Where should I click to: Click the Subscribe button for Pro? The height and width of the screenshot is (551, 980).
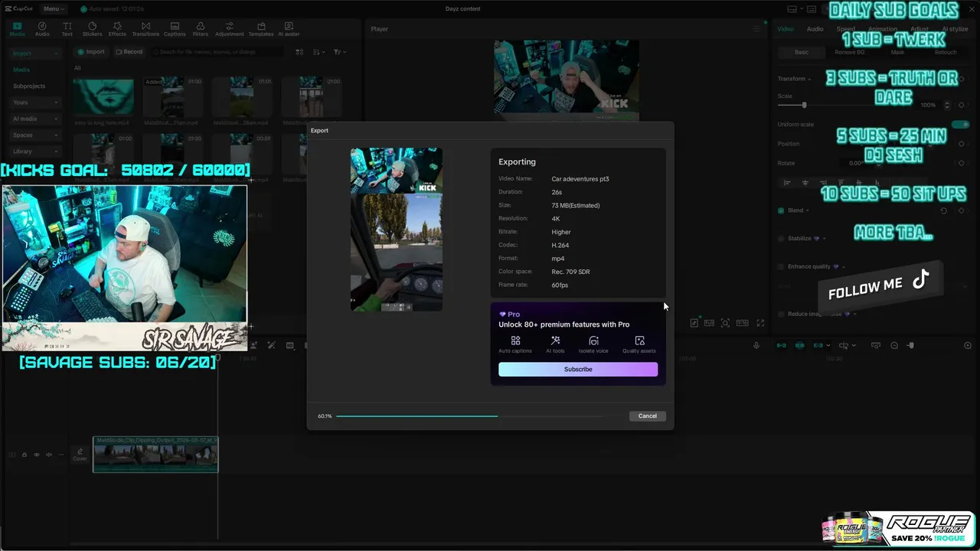click(x=578, y=369)
